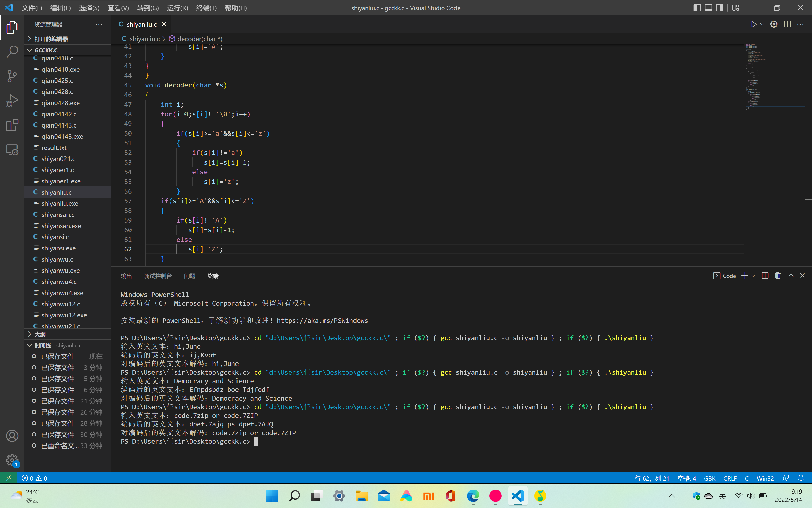Click 行 62, 列 21 cursor position

(652, 478)
